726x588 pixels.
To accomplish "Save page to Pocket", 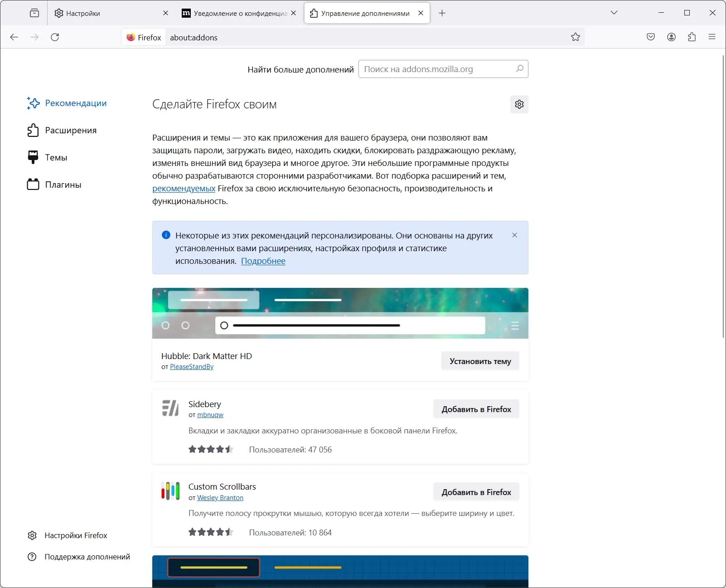I will tap(651, 37).
